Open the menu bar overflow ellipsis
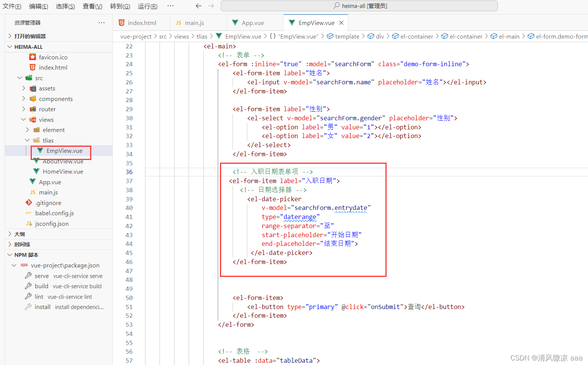This screenshot has width=588, height=365. coord(170,6)
